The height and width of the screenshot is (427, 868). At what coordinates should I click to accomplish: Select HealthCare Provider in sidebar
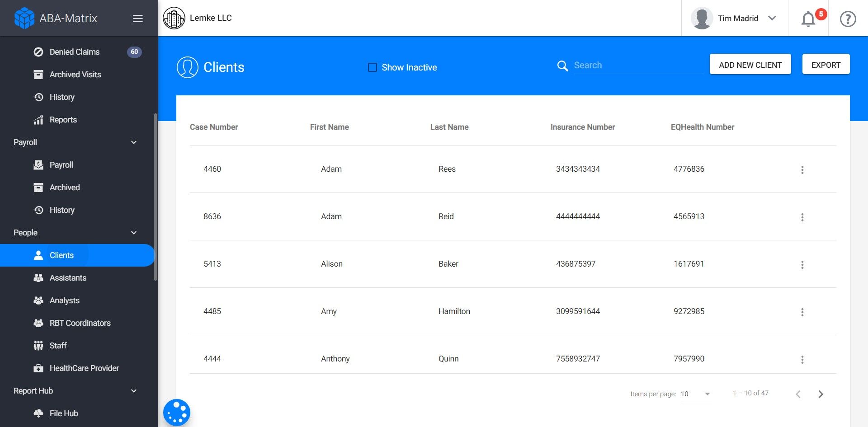[x=84, y=368]
